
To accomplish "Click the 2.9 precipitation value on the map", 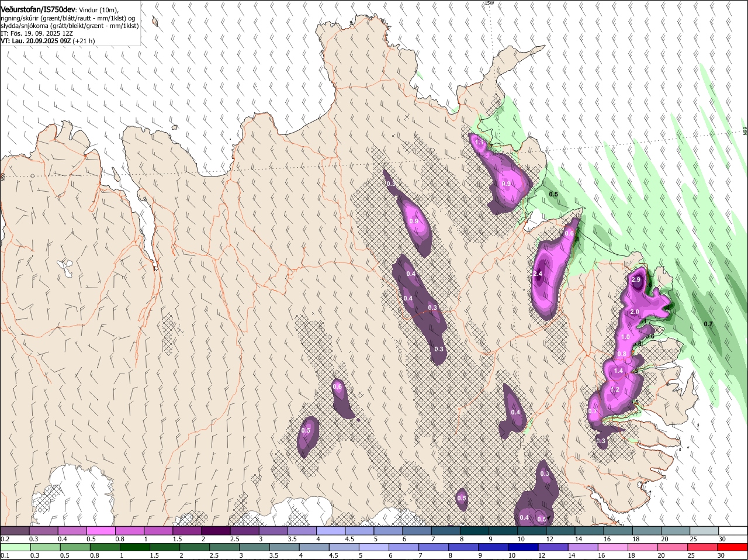I will (636, 280).
